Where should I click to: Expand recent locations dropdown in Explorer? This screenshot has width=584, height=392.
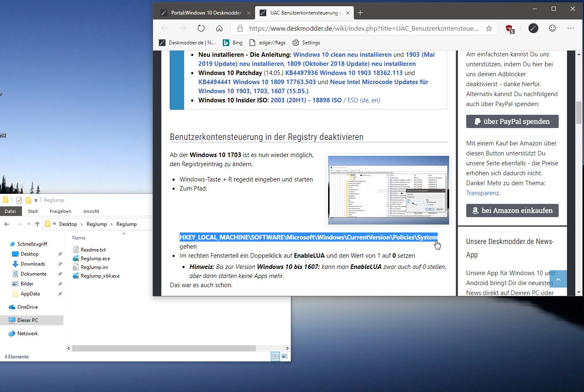click(x=29, y=224)
